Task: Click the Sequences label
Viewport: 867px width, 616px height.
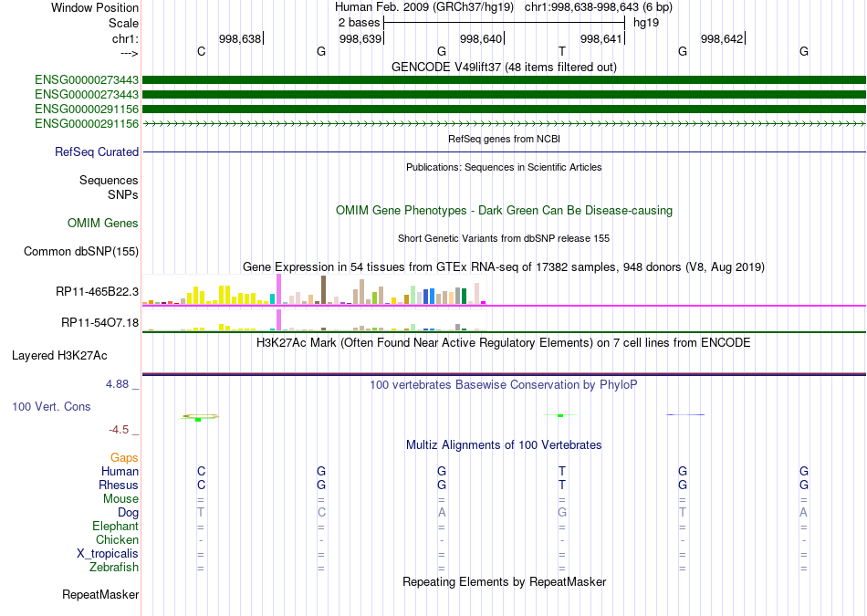Action: point(109,181)
